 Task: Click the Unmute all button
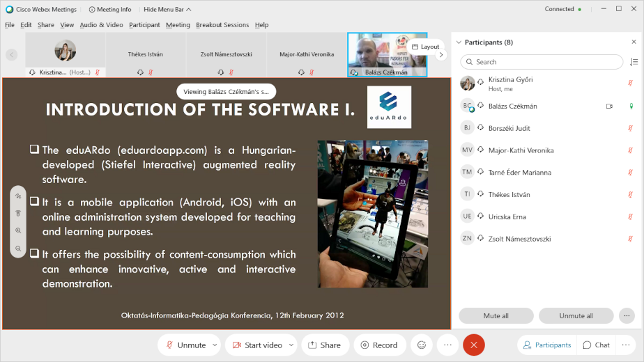coord(576,316)
